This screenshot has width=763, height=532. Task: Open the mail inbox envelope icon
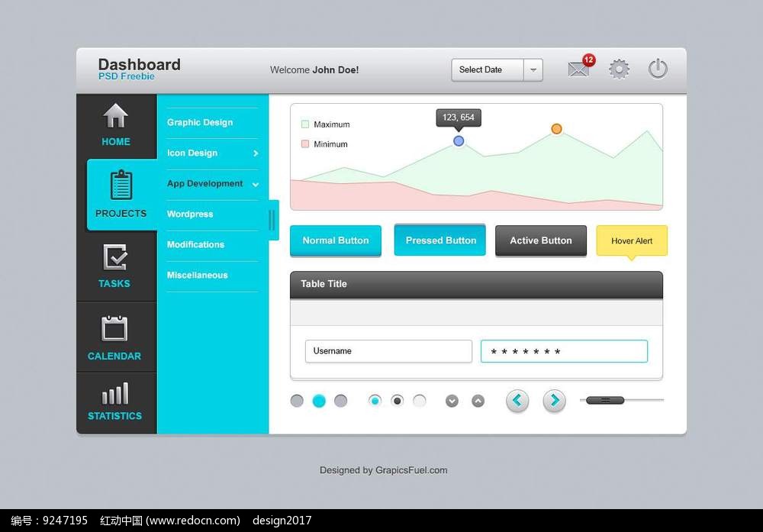pyautogui.click(x=579, y=69)
